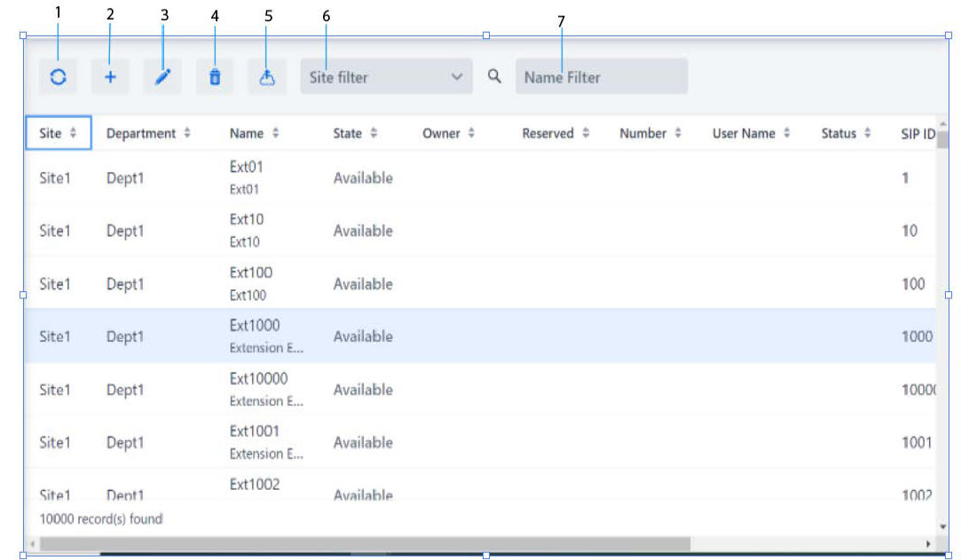Image resolution: width=961 pixels, height=560 pixels.
Task: Click Dept1 cell in Ext1001 row
Action: [x=124, y=442]
